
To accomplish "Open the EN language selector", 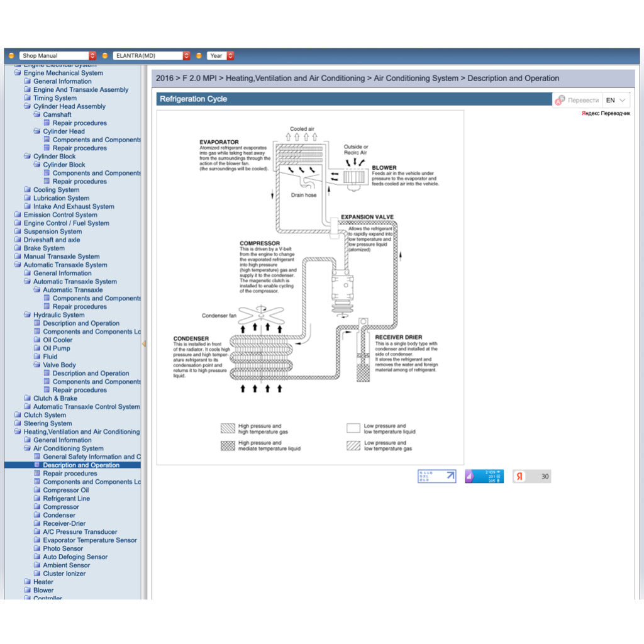I will [616, 100].
